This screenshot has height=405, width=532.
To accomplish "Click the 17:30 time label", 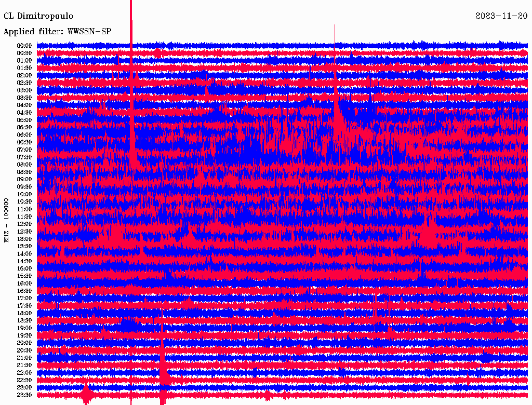I will [24, 306].
